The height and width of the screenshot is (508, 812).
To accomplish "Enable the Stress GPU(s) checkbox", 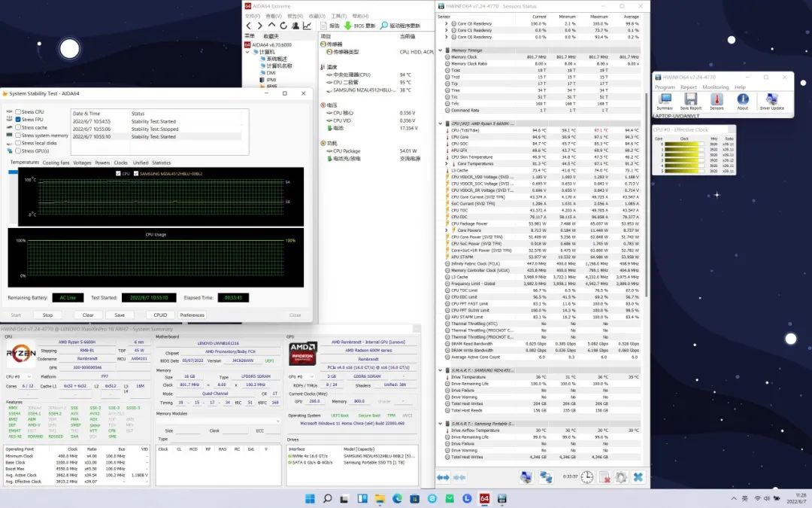I will pos(18,151).
